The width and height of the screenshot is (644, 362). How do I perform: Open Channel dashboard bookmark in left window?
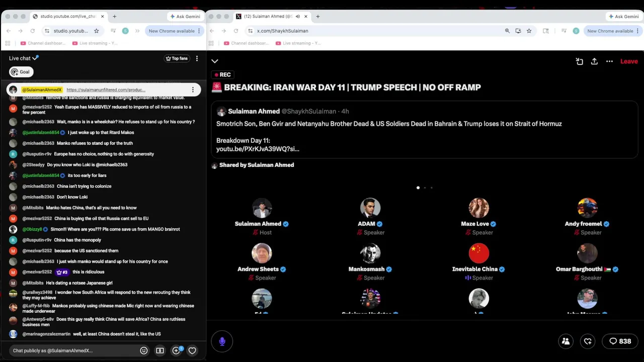[43, 43]
